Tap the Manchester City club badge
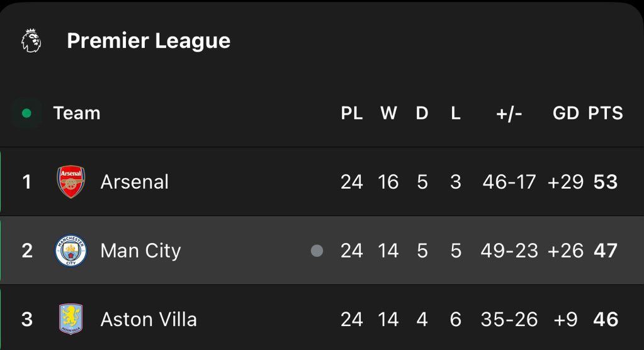 pos(71,251)
